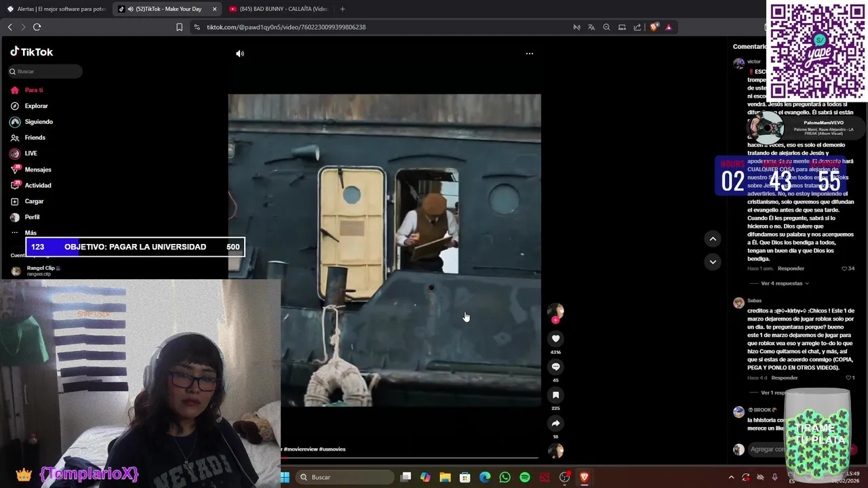Open WhatsApp from the taskbar
The height and width of the screenshot is (488, 868).
(x=505, y=477)
